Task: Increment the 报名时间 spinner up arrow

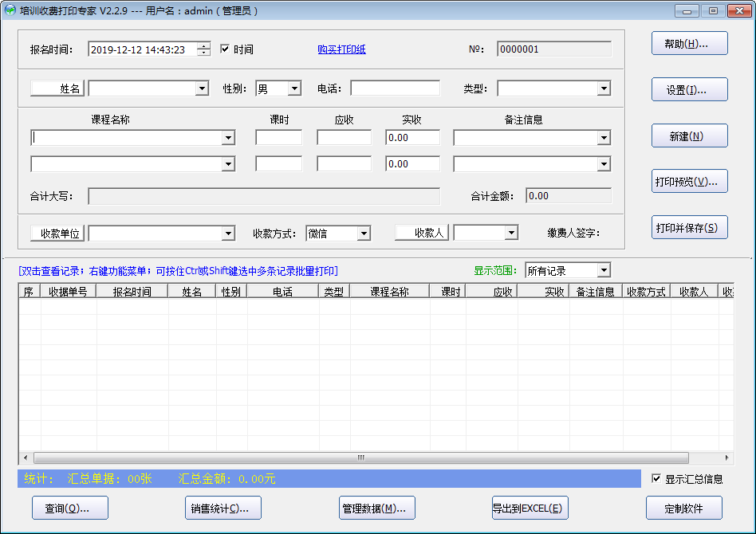Action: (x=204, y=45)
